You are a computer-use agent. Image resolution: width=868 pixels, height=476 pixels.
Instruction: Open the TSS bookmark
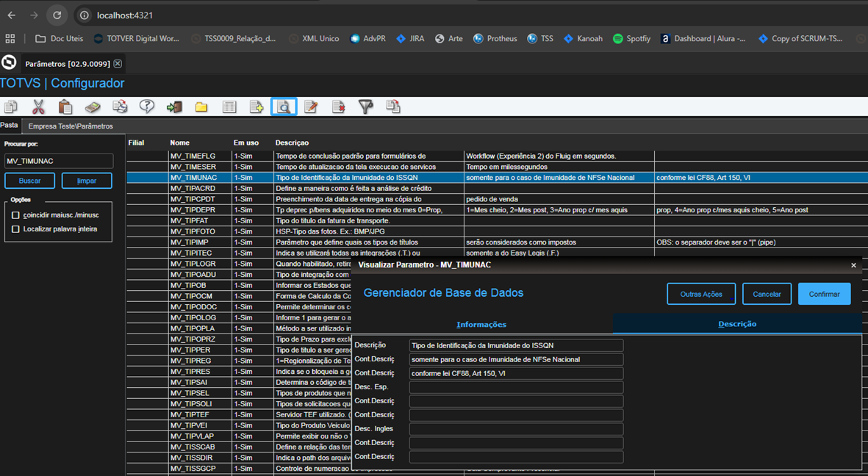point(540,39)
